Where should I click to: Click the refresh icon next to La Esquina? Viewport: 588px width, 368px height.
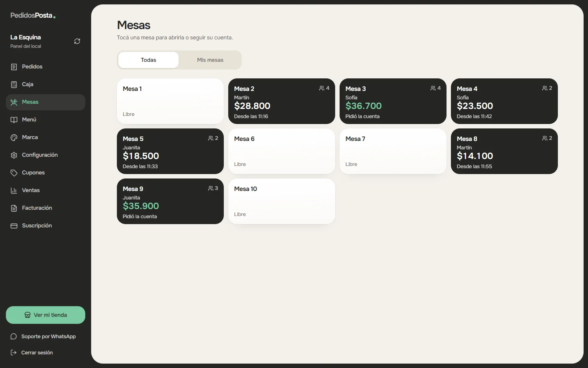77,41
